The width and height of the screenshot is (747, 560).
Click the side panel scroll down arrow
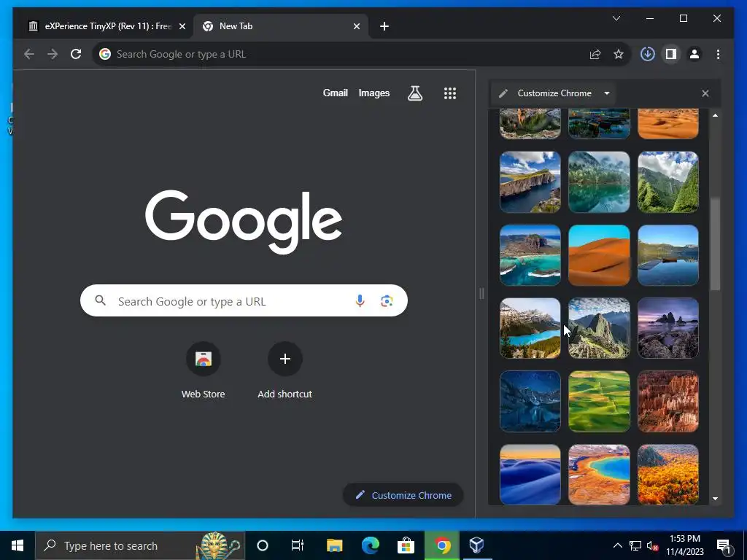coord(715,499)
